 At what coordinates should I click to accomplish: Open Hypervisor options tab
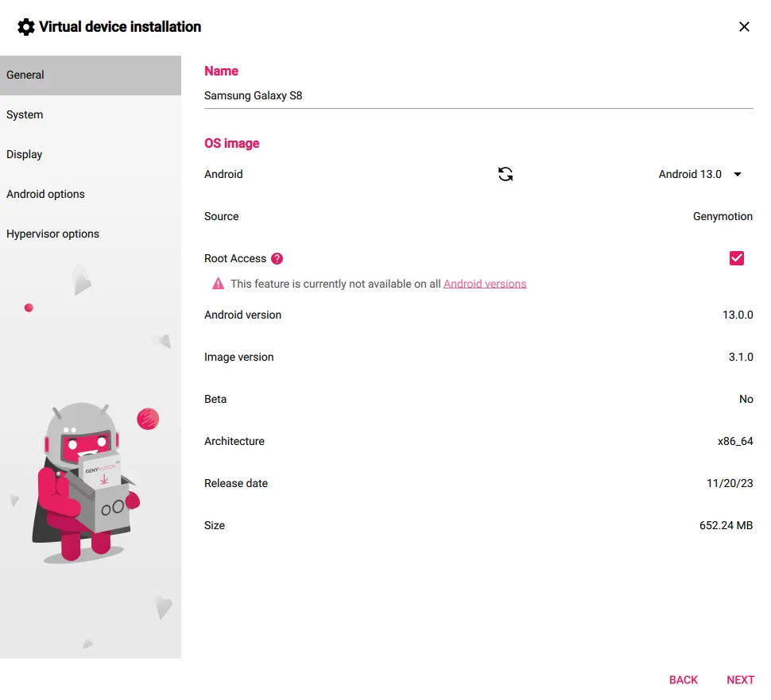point(91,234)
